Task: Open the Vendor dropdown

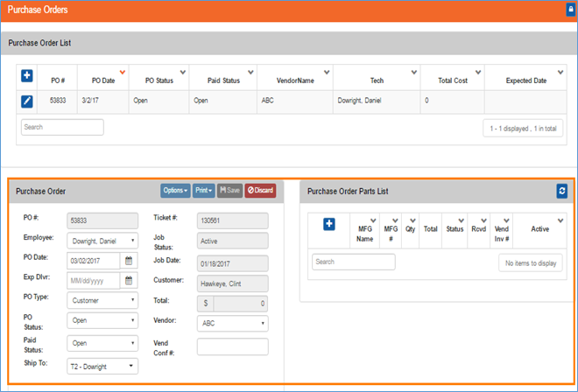Action: click(233, 323)
